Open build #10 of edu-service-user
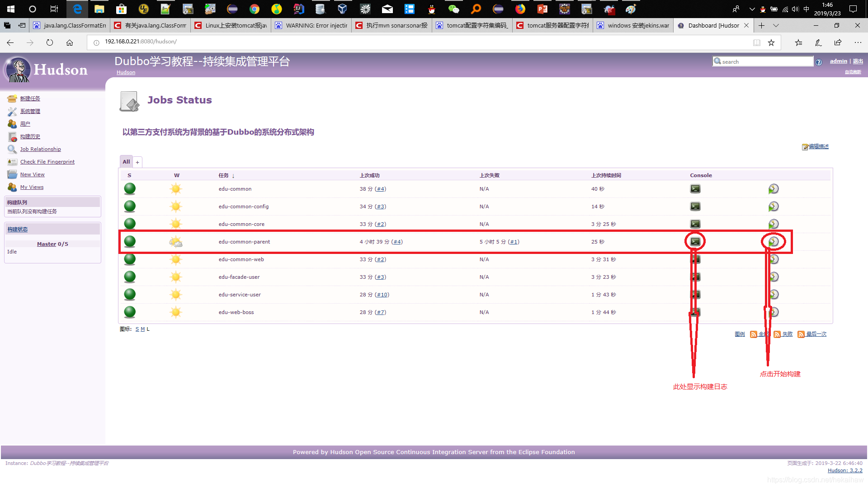 click(382, 295)
